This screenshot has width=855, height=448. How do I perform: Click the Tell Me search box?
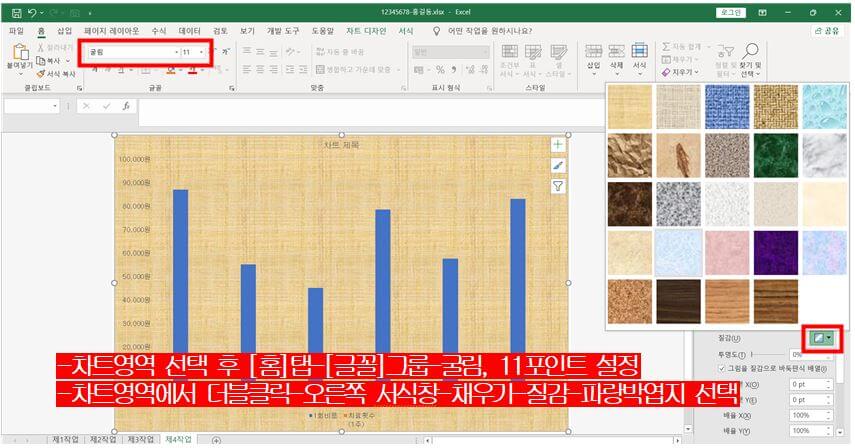tap(483, 31)
